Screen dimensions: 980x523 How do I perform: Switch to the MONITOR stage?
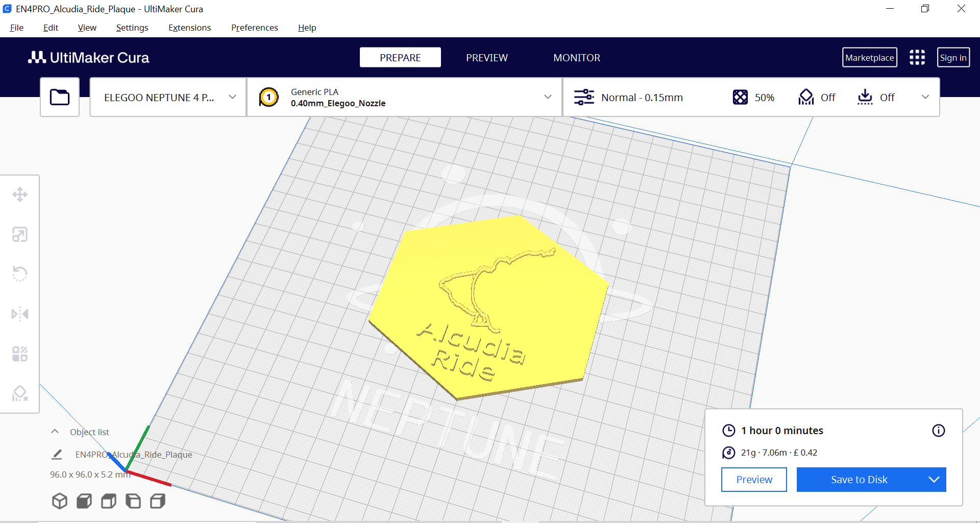[x=577, y=57]
